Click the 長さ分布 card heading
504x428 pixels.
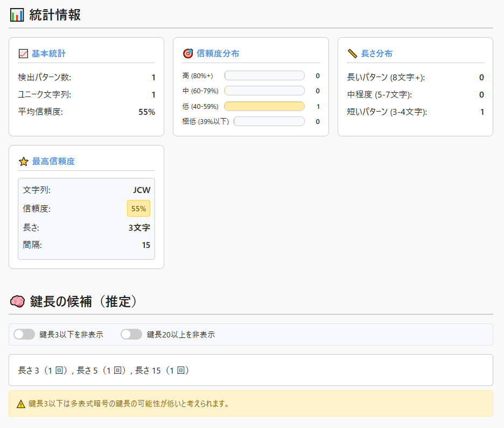(x=376, y=53)
